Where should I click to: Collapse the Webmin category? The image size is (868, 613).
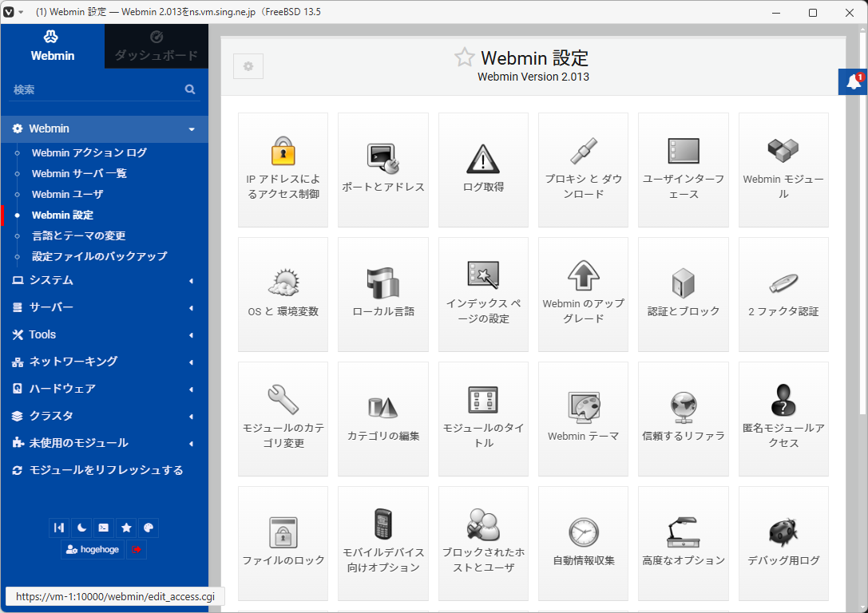click(105, 129)
